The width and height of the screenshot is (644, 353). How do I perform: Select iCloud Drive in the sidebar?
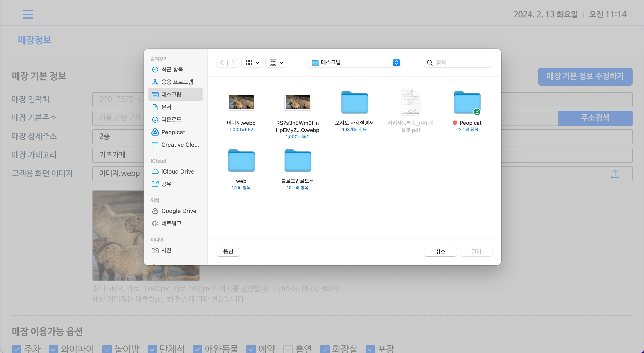178,172
